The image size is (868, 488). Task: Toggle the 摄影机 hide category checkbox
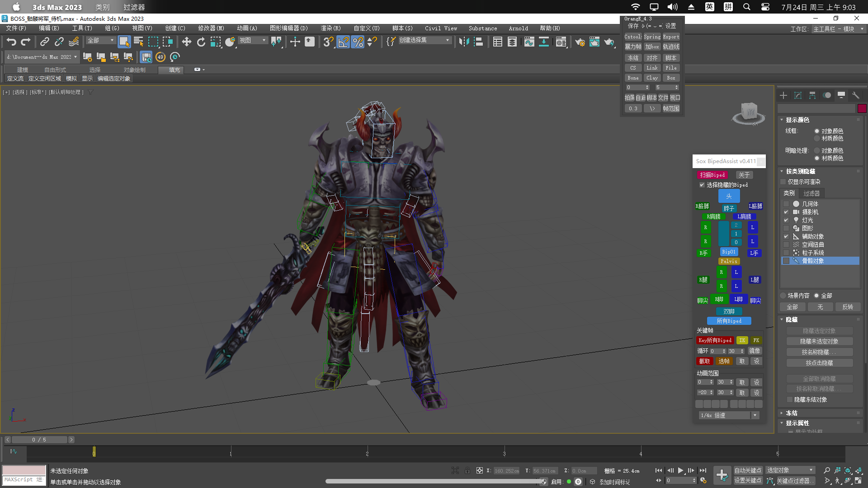786,212
